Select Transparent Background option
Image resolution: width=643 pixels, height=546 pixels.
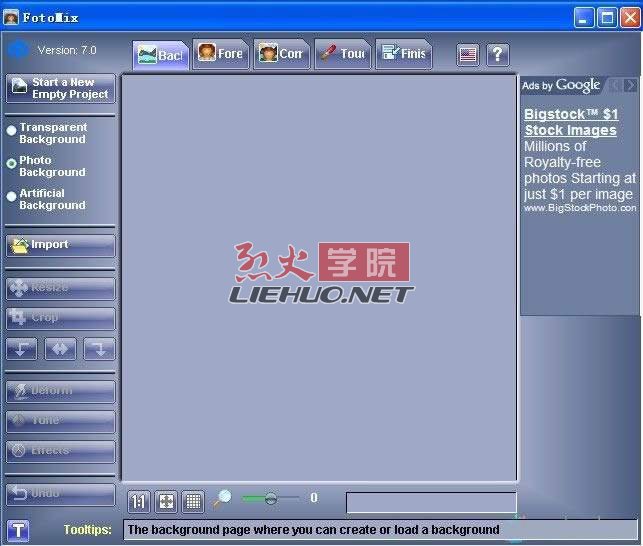(x=47, y=133)
